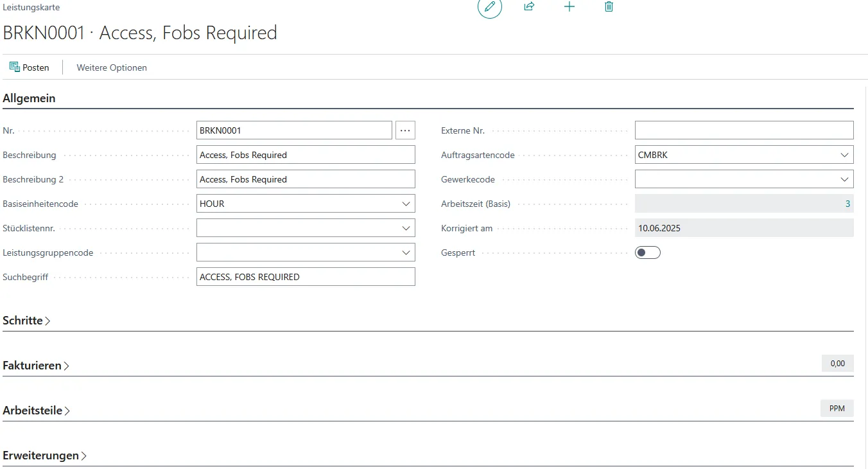
Task: Click the Beschreibung input field
Action: point(306,155)
